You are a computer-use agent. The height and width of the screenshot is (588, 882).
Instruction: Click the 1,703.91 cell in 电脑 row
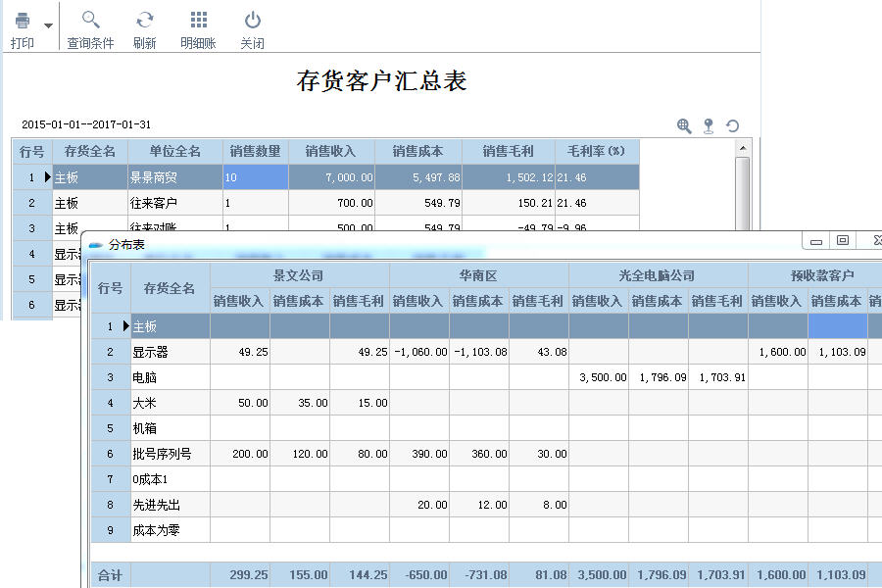pyautogui.click(x=717, y=377)
